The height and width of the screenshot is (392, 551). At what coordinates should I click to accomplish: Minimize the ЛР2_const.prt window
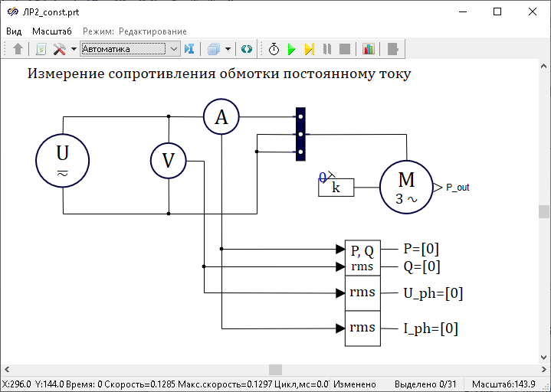pos(463,11)
